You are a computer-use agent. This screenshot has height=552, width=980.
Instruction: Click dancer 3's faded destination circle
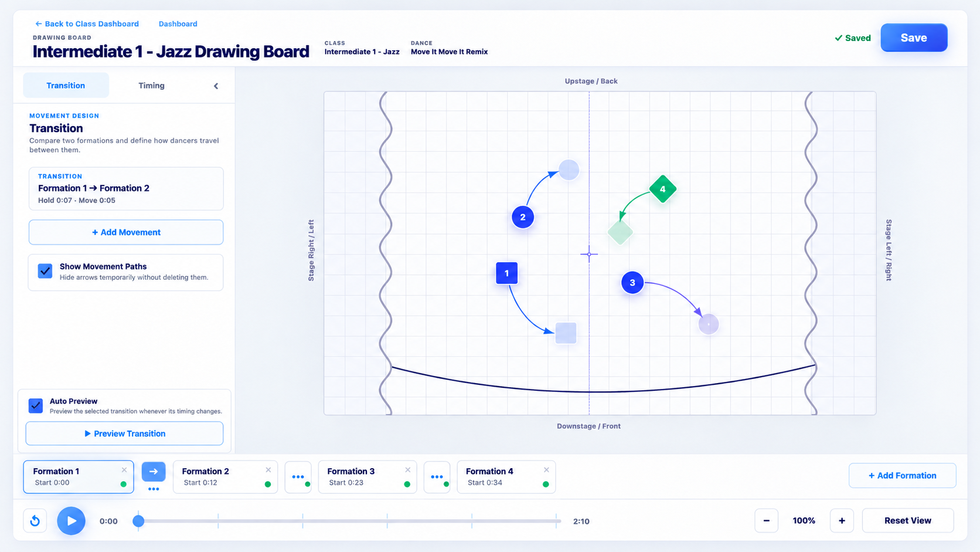[709, 324]
